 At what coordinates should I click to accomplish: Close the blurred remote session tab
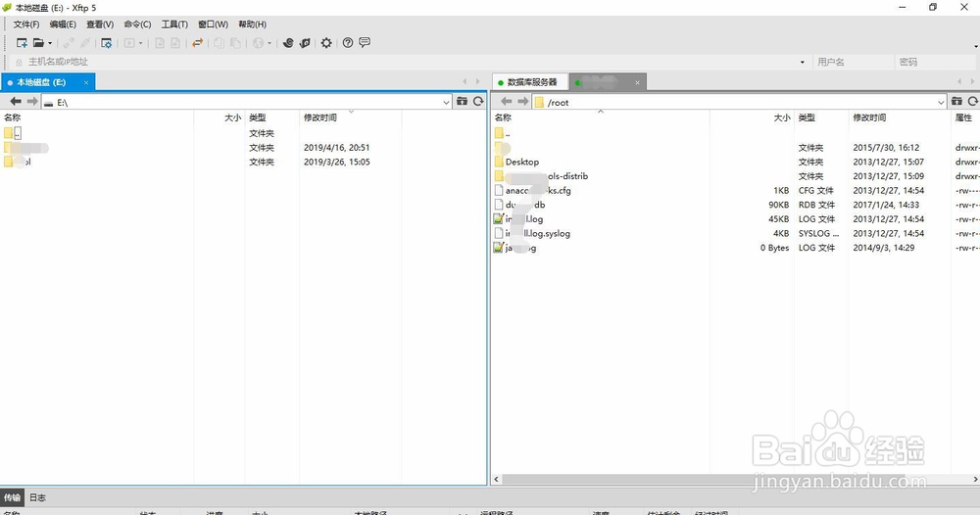click(638, 82)
